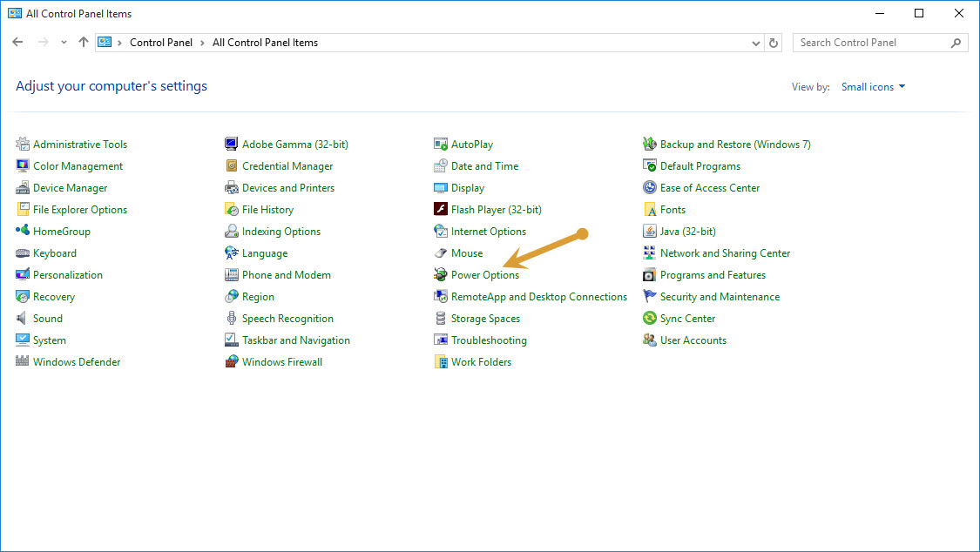The width and height of the screenshot is (980, 552).
Task: Open the recent locations arrow dropdown
Action: pos(64,43)
